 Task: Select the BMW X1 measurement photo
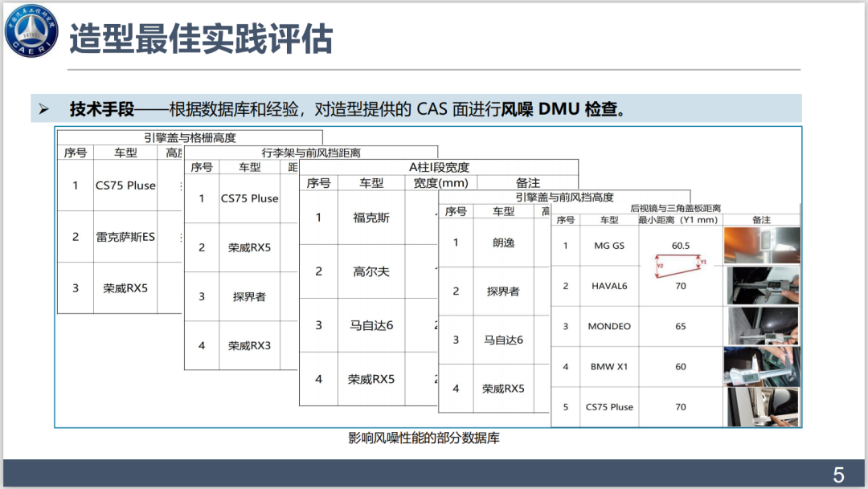click(762, 366)
